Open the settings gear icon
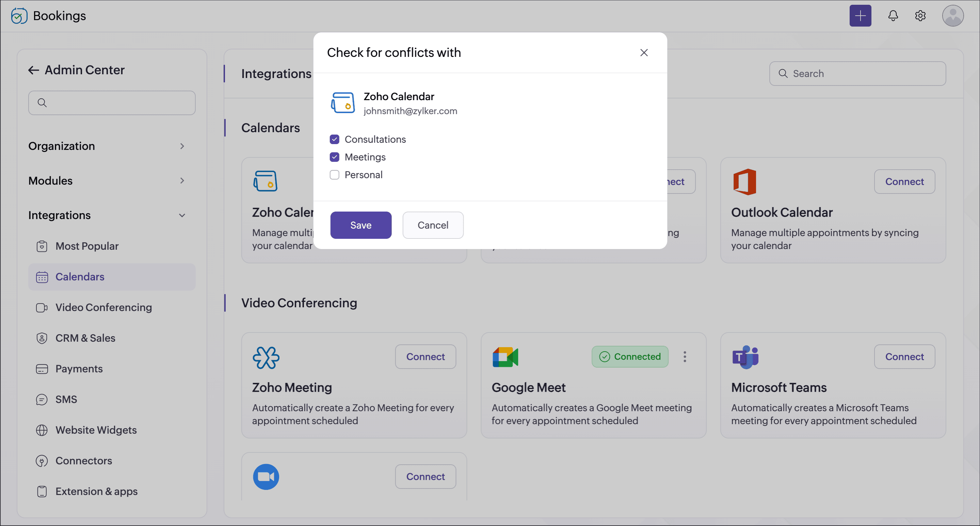Viewport: 980px width, 526px height. click(920, 16)
